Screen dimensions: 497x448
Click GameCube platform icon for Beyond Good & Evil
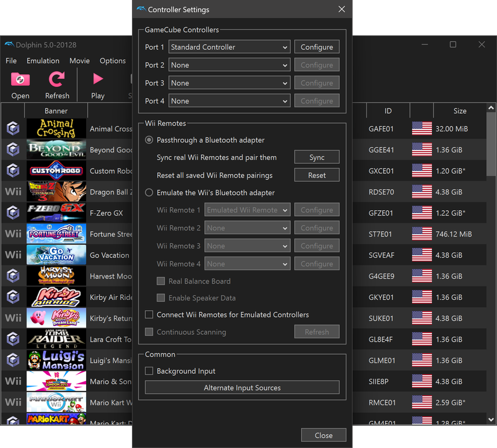point(13,149)
